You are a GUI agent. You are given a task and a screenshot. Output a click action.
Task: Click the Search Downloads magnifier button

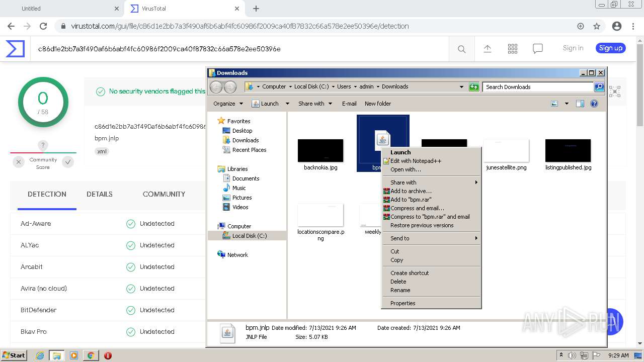pos(599,87)
